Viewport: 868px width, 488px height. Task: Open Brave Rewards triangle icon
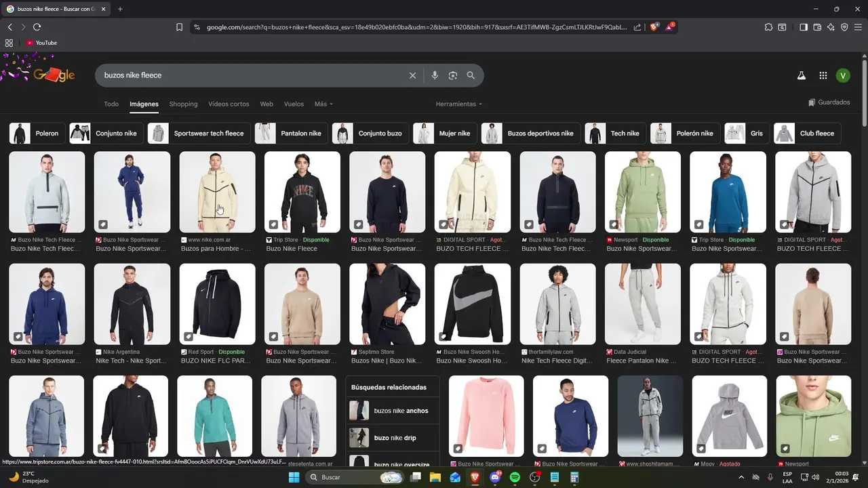pos(670,27)
